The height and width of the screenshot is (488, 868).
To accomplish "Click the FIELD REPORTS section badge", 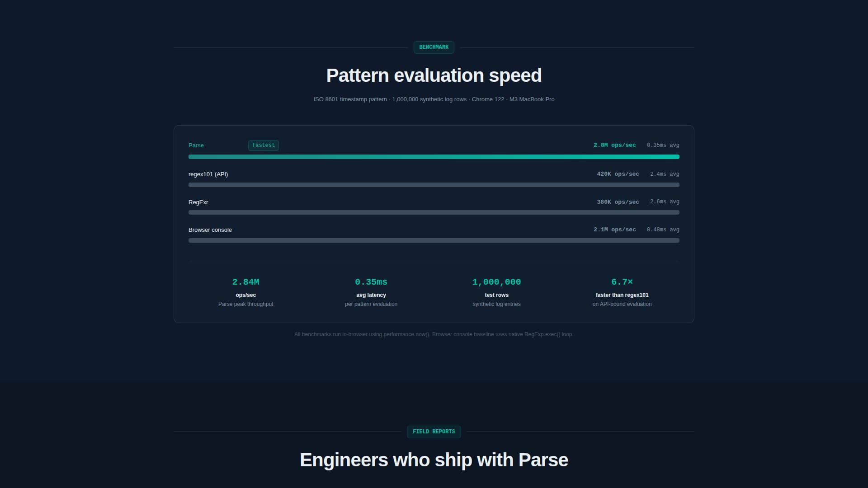I will tap(434, 432).
